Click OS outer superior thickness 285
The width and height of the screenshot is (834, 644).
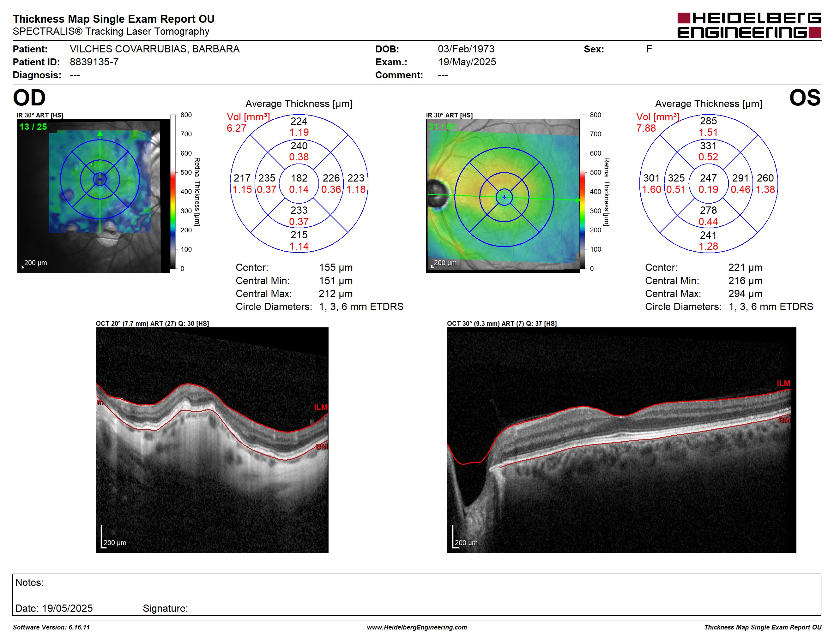click(708, 121)
